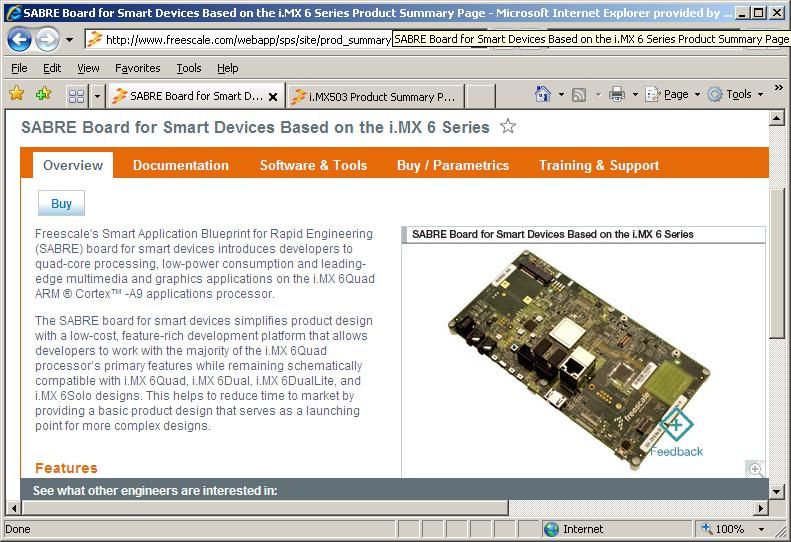Open the Software & Tools tab
Viewport: 791px width, 542px height.
tap(313, 165)
